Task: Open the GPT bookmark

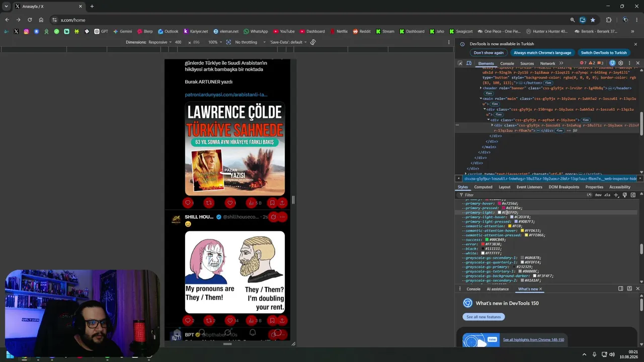Action: [x=101, y=31]
